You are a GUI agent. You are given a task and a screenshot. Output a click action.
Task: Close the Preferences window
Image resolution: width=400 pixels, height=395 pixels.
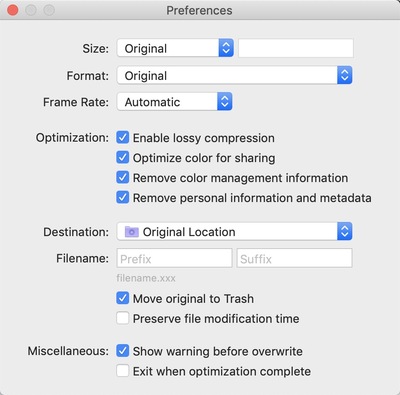point(13,10)
